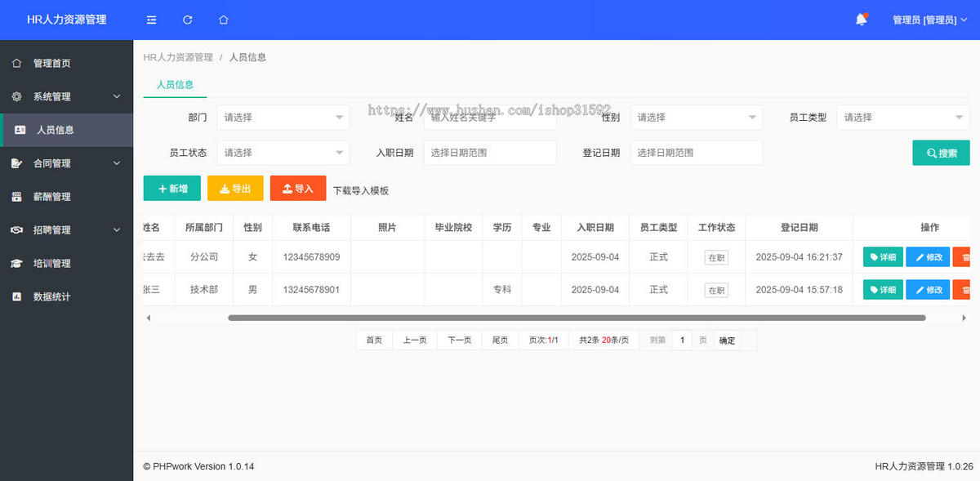Click the green 搜索 button
Screen dimensions: 980x481
coord(941,153)
